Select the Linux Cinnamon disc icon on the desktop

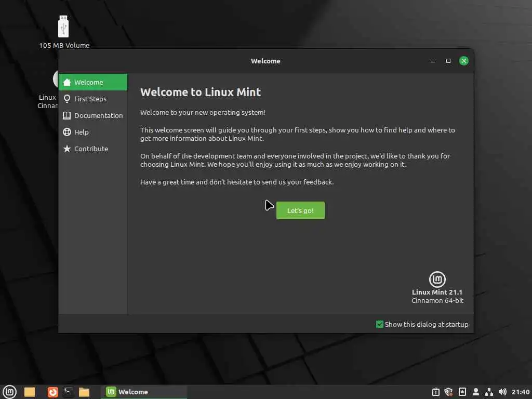coord(47,89)
